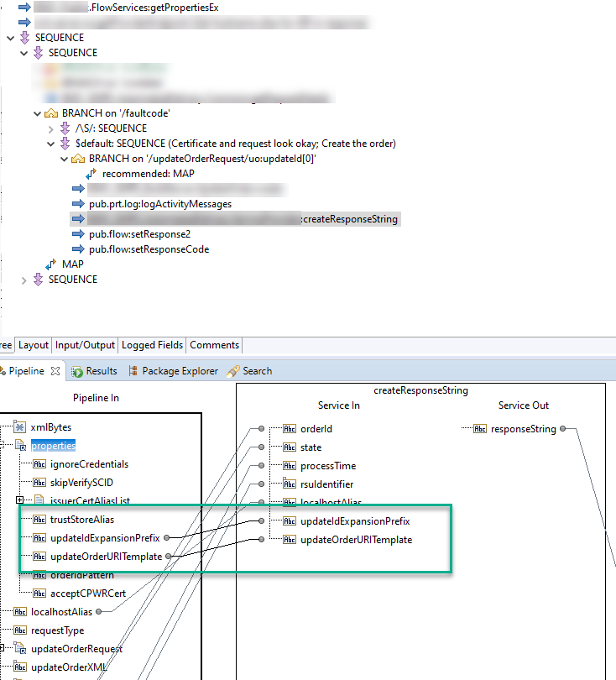Select trustStoreAlias string field

click(x=82, y=520)
